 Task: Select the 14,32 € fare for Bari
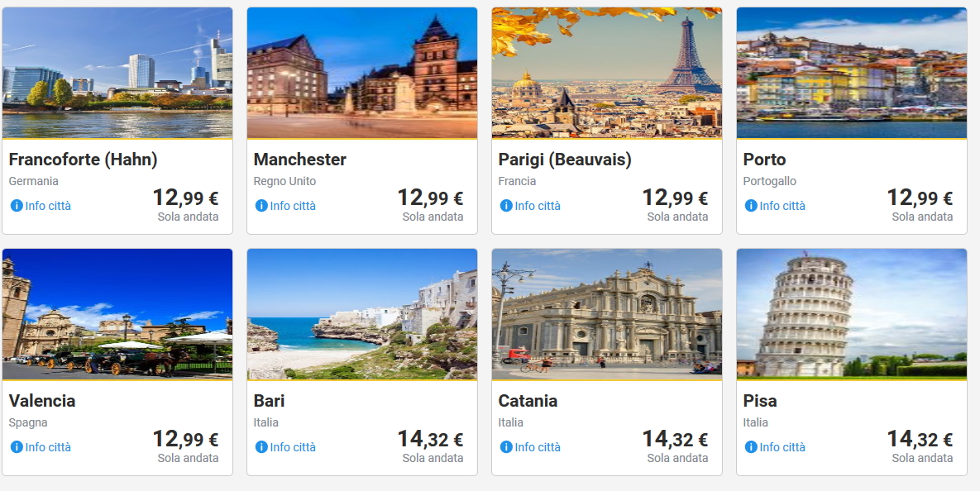click(430, 440)
